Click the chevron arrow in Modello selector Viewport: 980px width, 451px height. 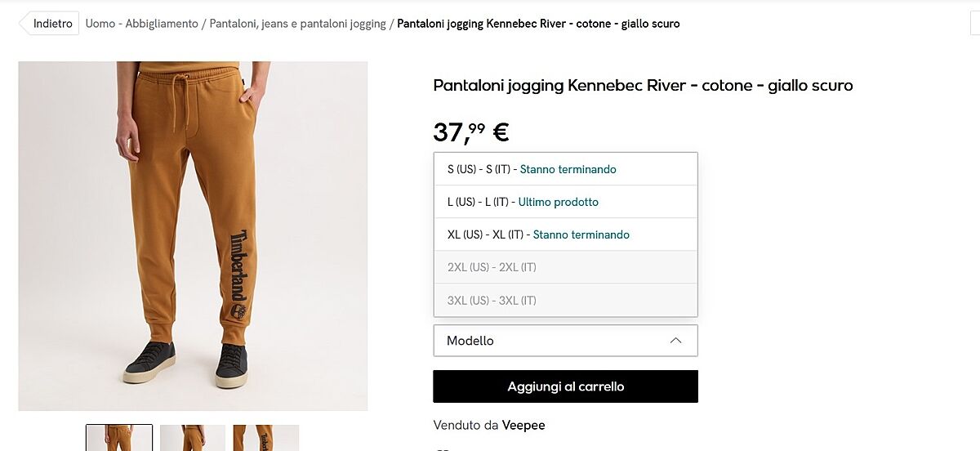[675, 341]
